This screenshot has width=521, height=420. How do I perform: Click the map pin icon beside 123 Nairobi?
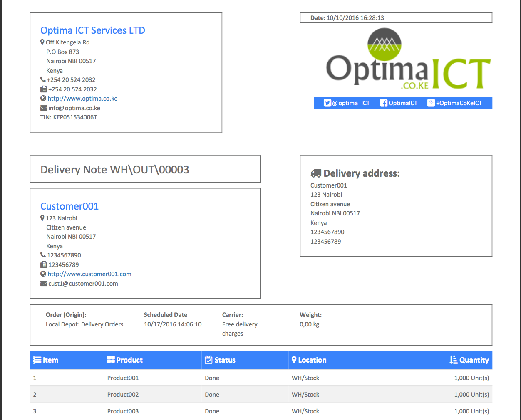click(42, 218)
